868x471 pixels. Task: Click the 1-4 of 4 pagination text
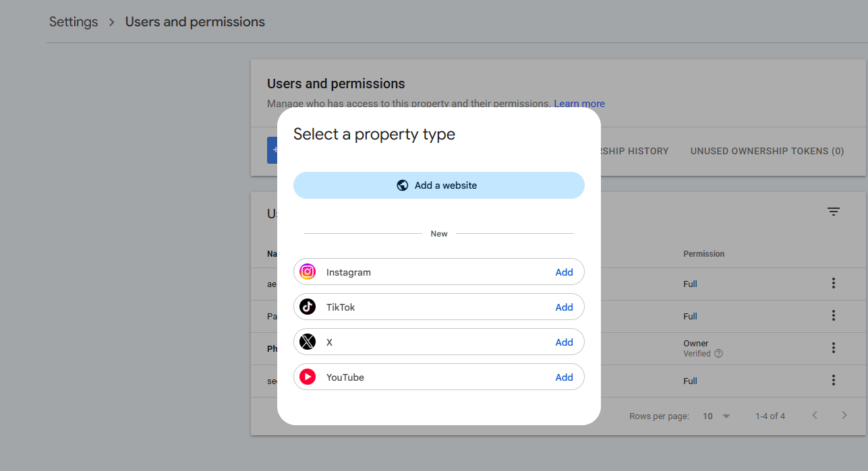(770, 416)
